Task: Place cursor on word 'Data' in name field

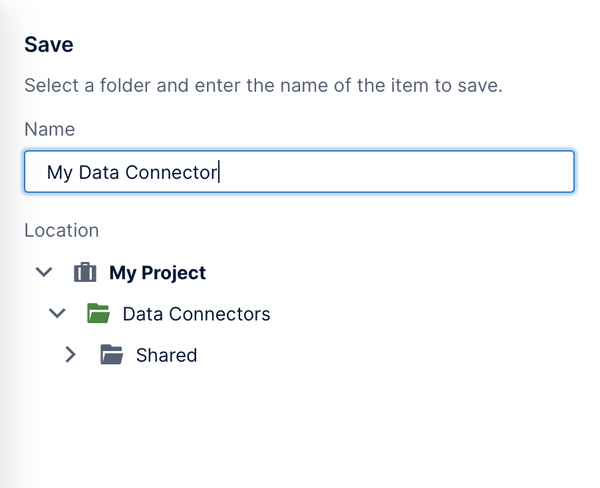Action: point(99,172)
